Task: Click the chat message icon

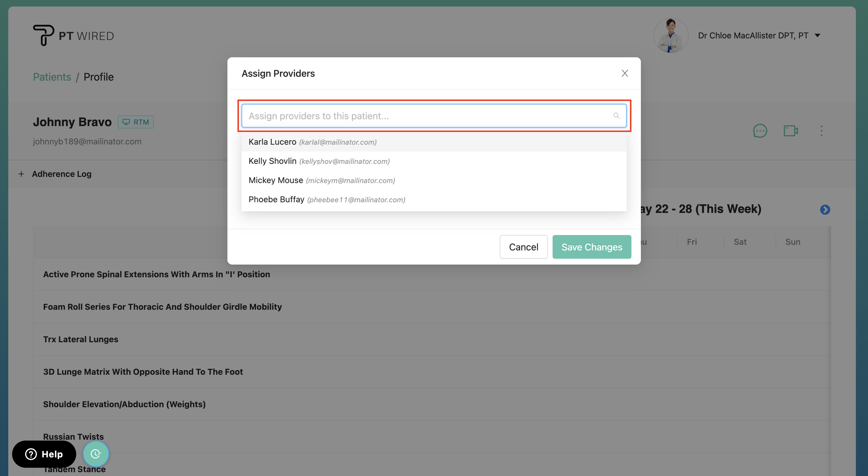Action: (x=760, y=131)
